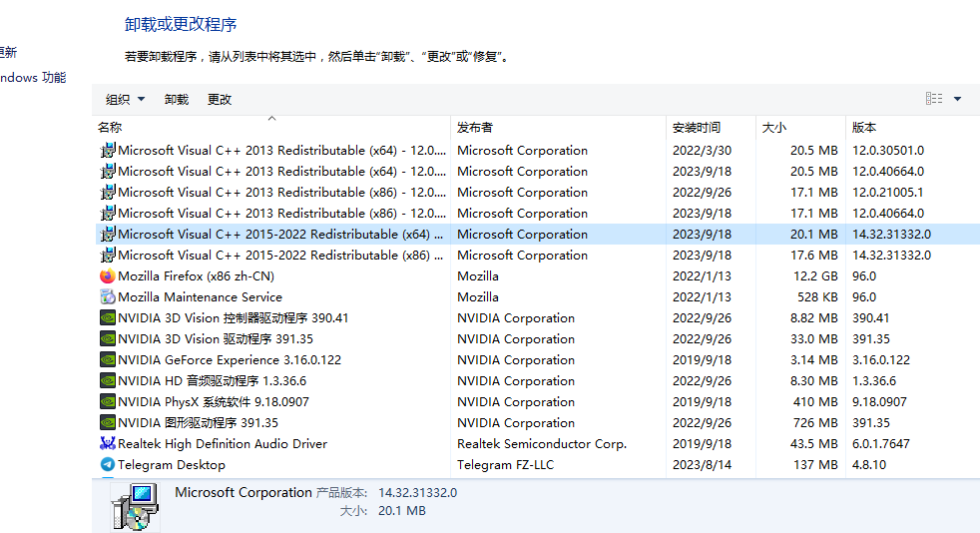
Task: Click version 6.0.1.7647 cell
Action: coord(880,443)
